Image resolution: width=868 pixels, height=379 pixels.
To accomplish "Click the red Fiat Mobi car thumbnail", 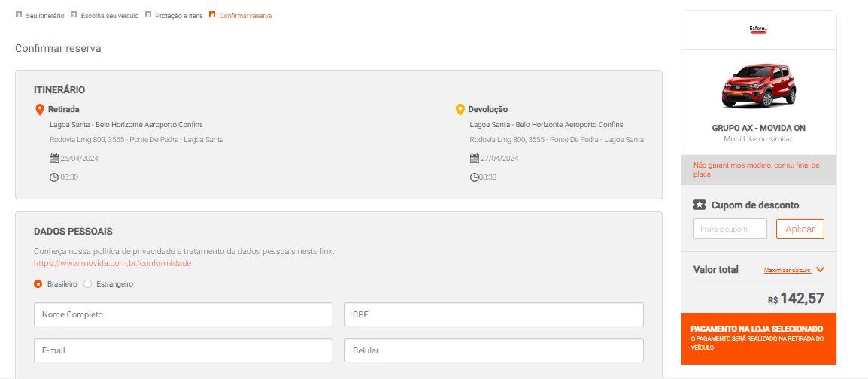I will 758,86.
